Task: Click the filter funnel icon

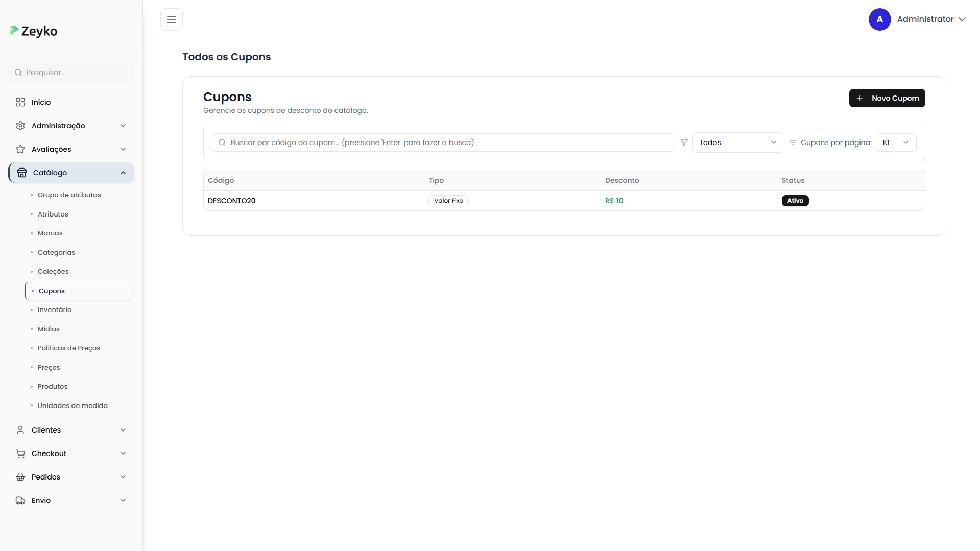Action: point(684,142)
